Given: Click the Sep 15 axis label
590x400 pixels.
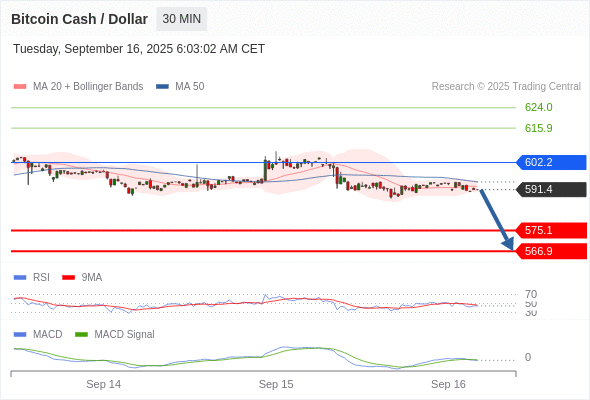Looking at the screenshot, I should point(276,384).
